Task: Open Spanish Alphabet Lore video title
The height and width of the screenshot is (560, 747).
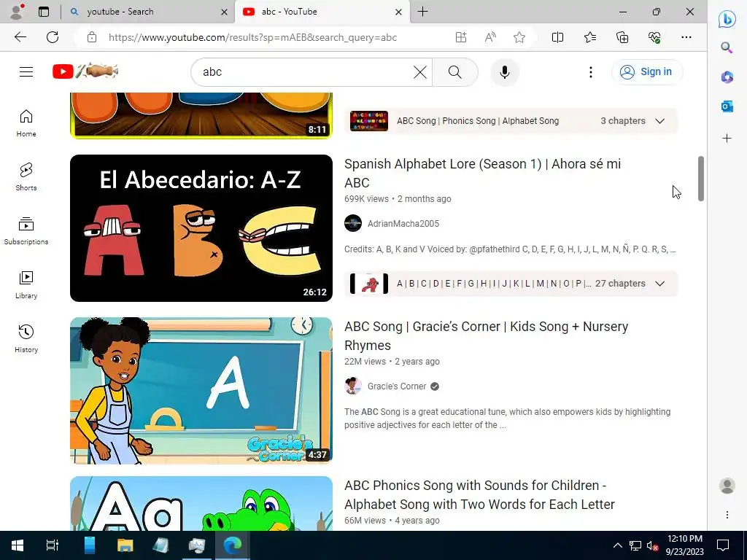Action: pos(482,174)
